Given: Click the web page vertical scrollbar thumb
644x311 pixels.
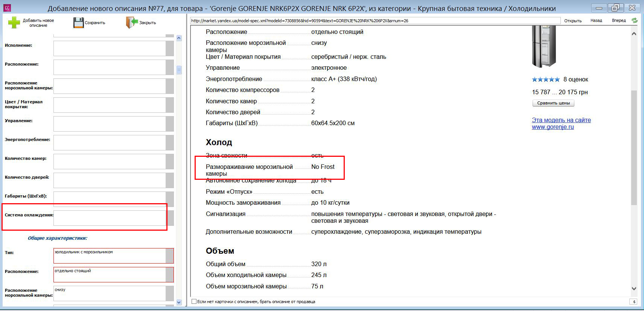Looking at the screenshot, I should click(634, 147).
